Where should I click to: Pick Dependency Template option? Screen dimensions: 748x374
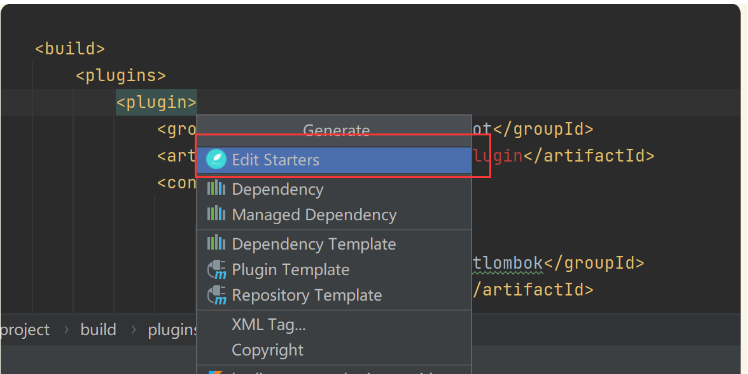coord(334,244)
